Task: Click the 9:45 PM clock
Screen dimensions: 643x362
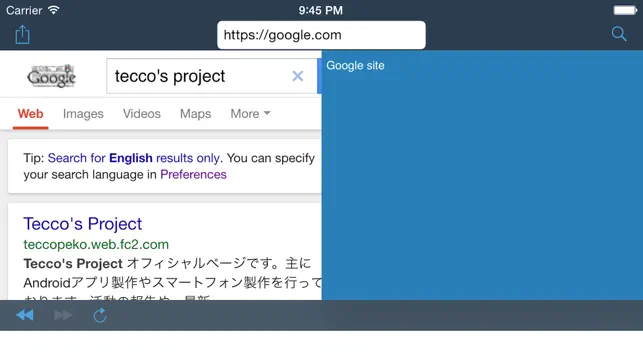Action: pos(321,10)
